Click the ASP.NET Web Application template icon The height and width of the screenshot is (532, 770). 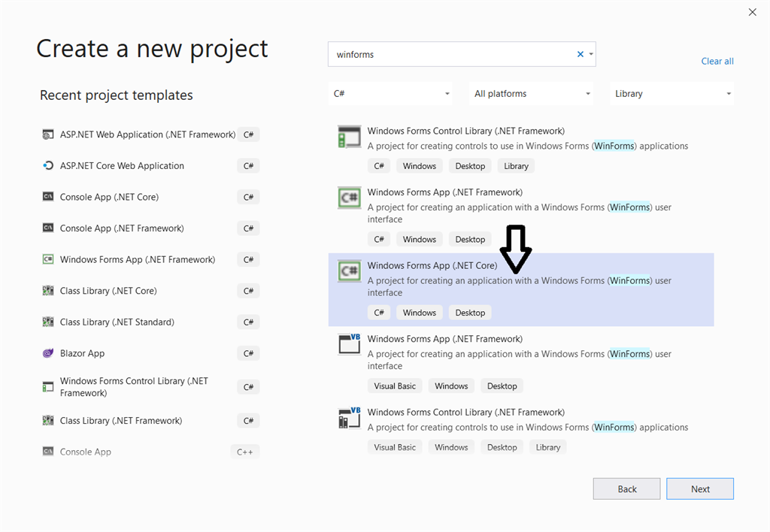(48, 135)
